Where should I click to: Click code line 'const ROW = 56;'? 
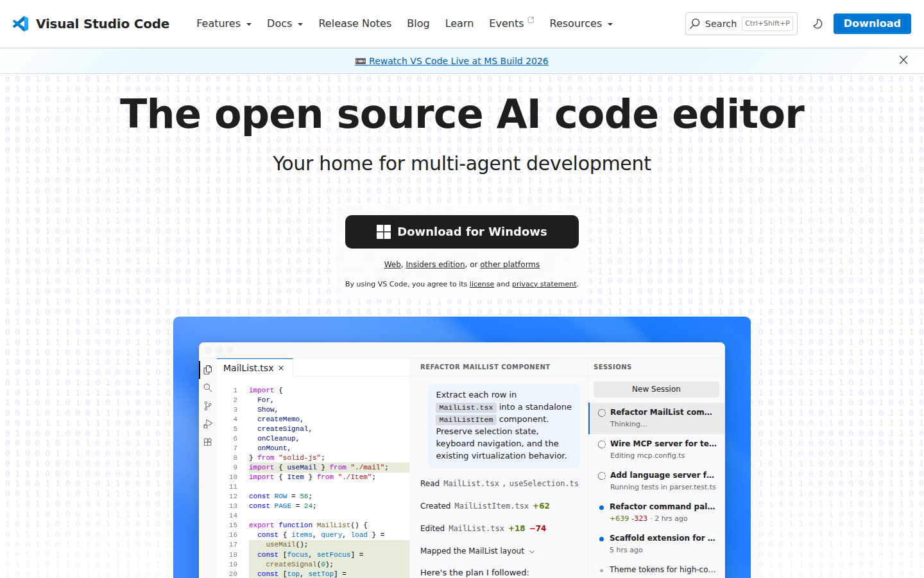click(280, 496)
